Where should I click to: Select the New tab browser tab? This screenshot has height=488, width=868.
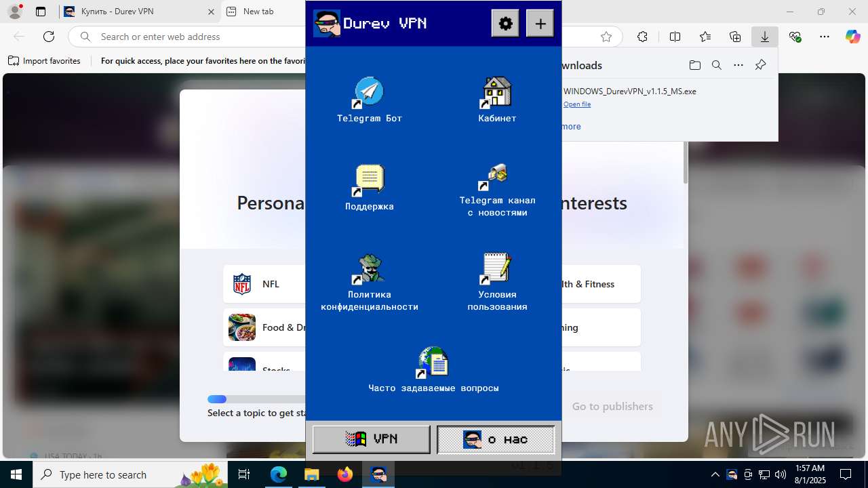pos(263,12)
